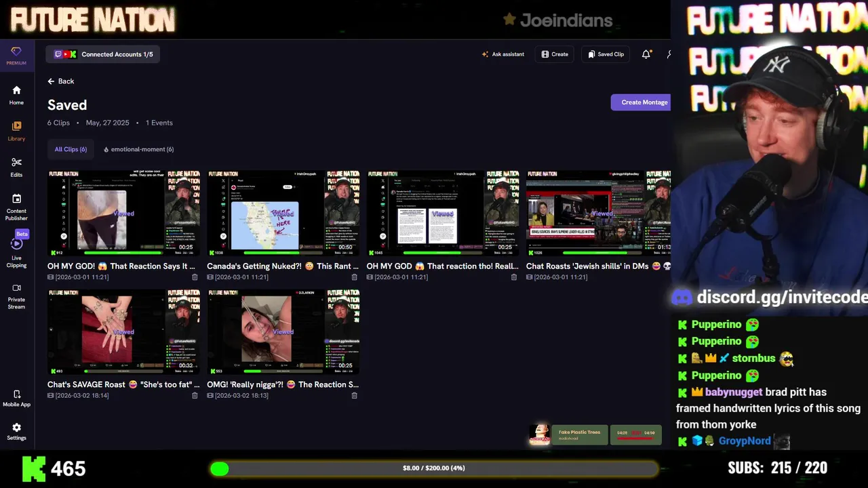Viewport: 868px width, 488px height.
Task: Click the 'Saved' page heading
Action: (67, 105)
